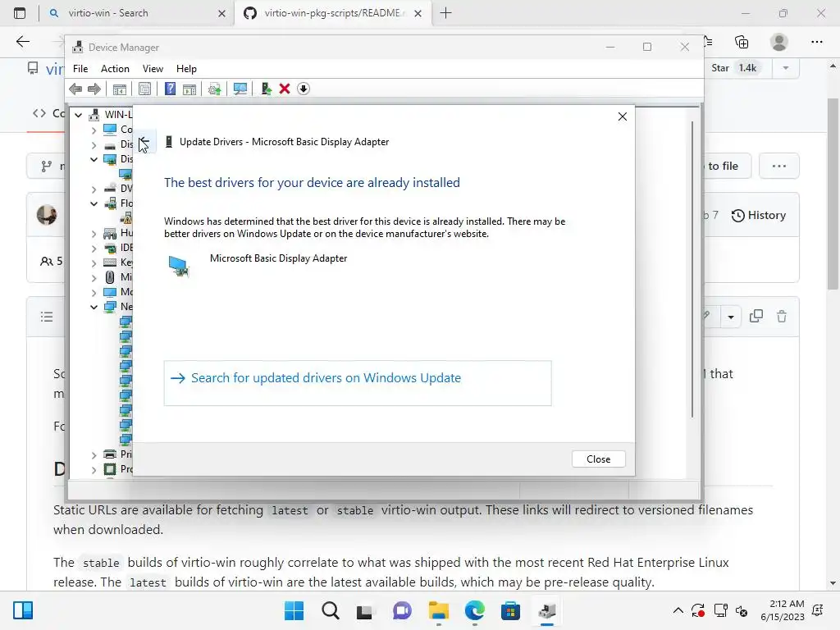Viewport: 840px width, 630px height.
Task: Click the outline list icon on GitHub README
Action: tap(47, 317)
